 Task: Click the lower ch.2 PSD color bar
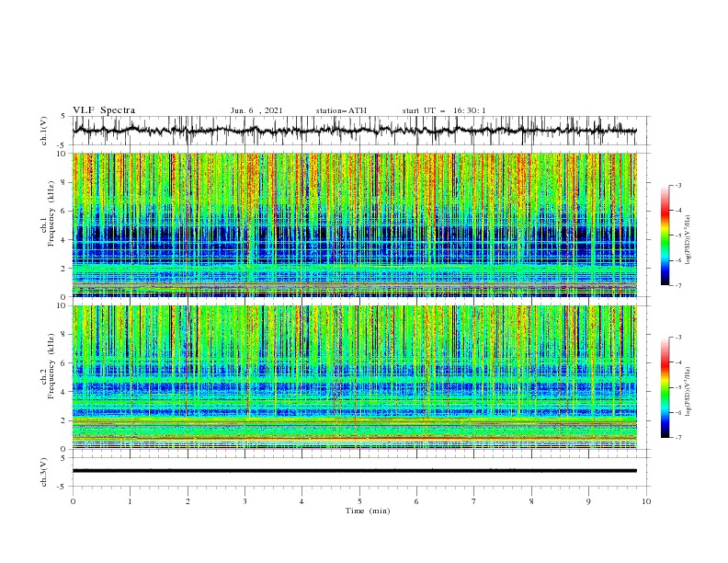pyautogui.click(x=665, y=387)
